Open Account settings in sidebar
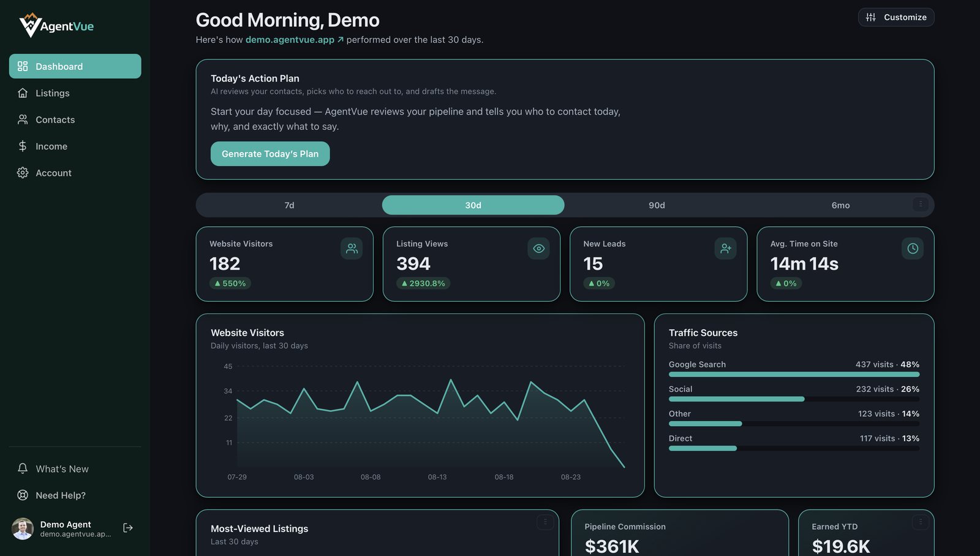The image size is (980, 556). [x=75, y=173]
